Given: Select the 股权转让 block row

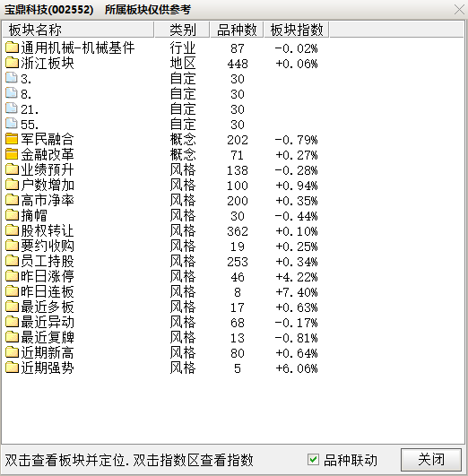Looking at the screenshot, I should point(233,230).
